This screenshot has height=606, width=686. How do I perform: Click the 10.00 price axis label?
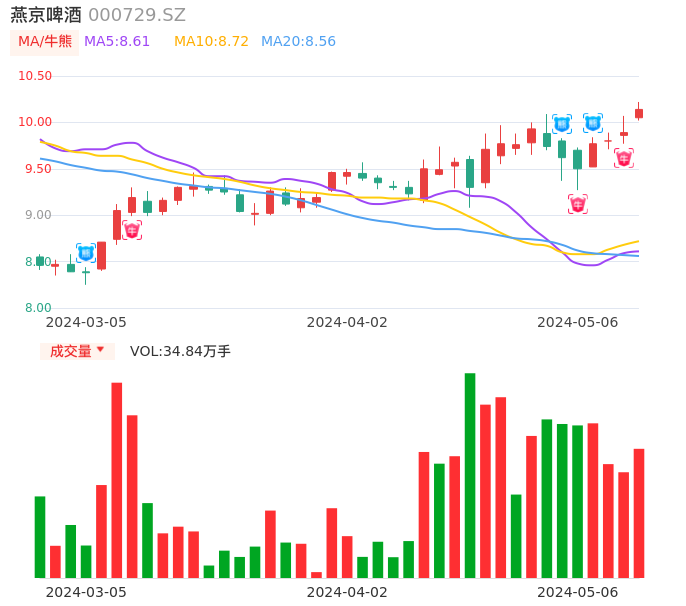click(35, 122)
